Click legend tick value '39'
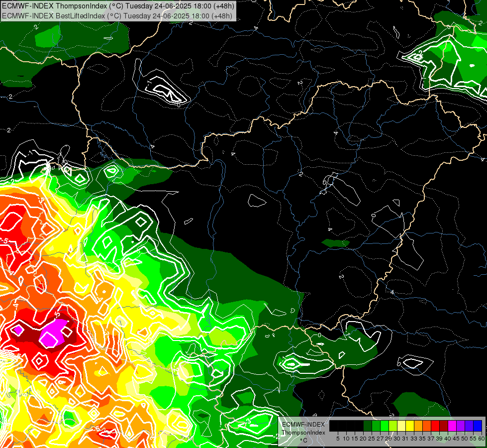The height and width of the screenshot is (448, 487). pos(439,439)
